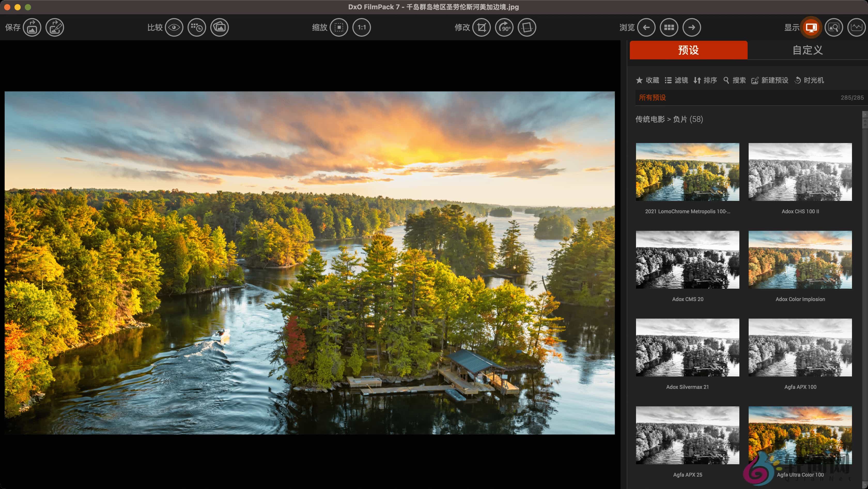Select the crop tool icon
This screenshot has height=489, width=868.
(x=481, y=27)
